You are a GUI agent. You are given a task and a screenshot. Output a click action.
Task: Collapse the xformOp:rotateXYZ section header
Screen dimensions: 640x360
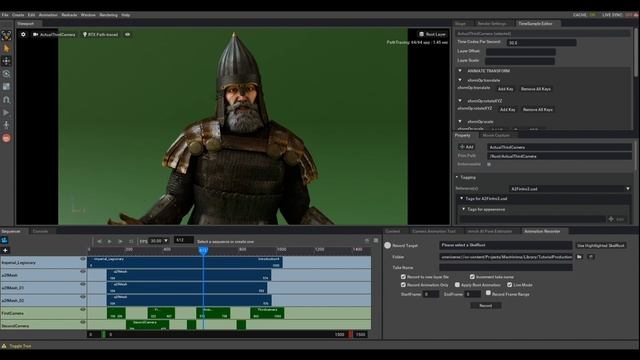point(460,100)
